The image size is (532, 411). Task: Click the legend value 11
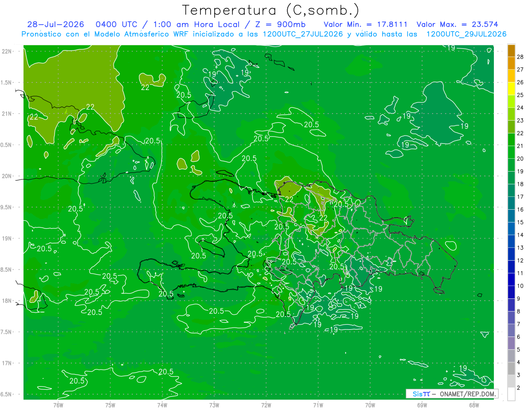click(520, 273)
